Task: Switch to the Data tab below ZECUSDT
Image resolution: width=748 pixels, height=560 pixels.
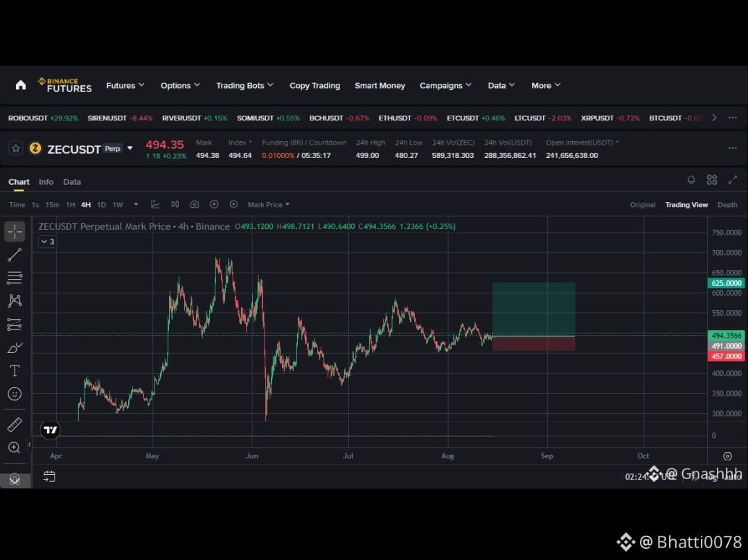Action: point(72,182)
